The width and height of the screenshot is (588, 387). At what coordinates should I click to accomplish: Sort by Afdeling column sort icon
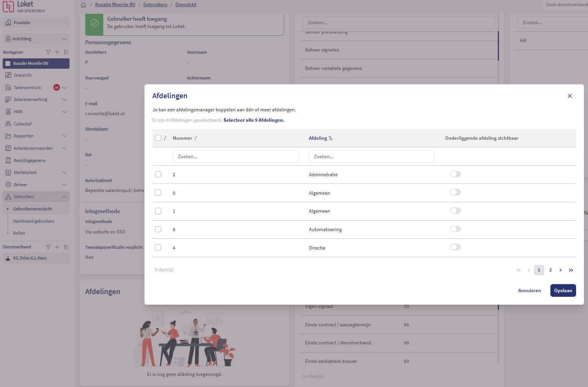coord(331,138)
